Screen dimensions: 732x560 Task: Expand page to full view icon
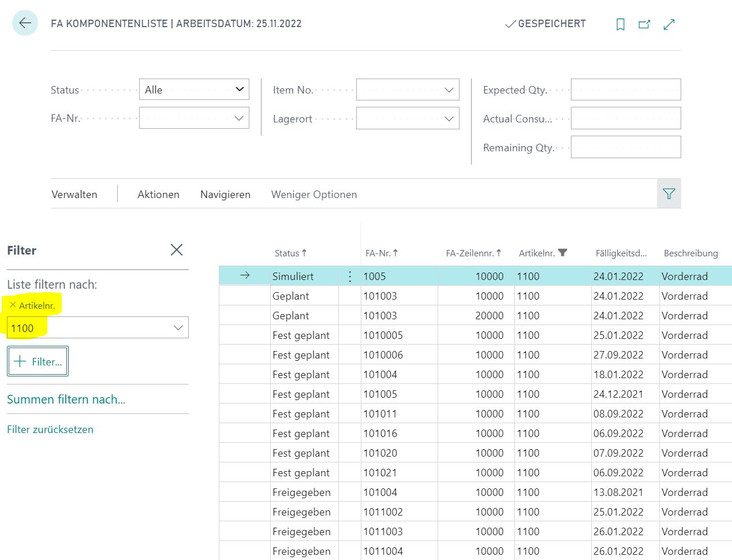coord(669,24)
